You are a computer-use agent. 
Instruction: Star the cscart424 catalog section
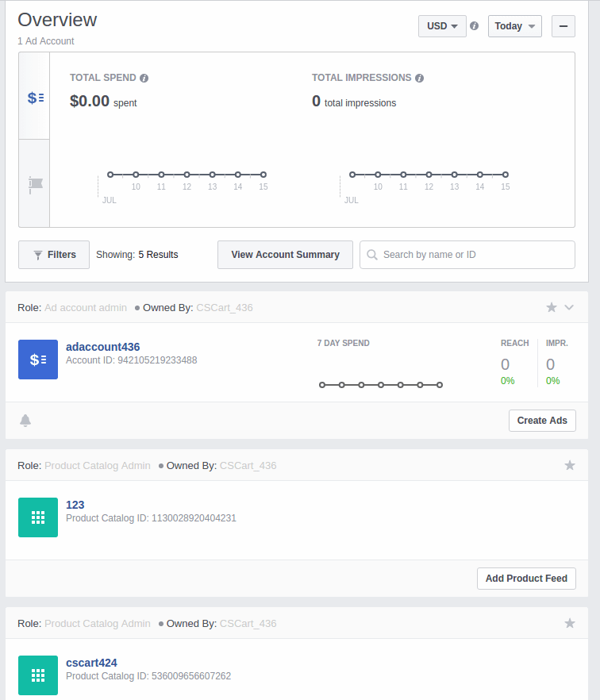pyautogui.click(x=570, y=623)
